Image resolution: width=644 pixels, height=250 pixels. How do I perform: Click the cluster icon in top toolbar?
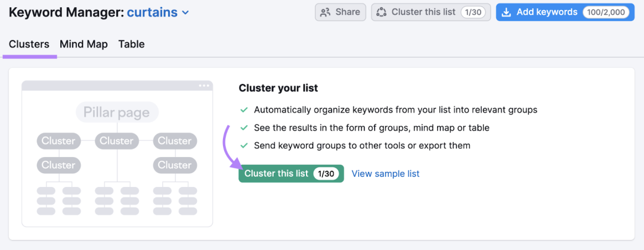click(382, 12)
